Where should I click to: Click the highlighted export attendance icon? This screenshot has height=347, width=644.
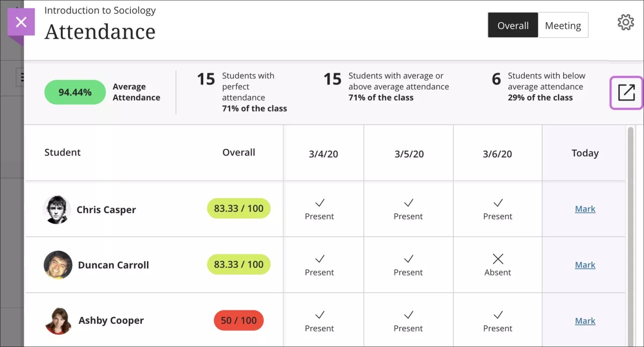tap(626, 93)
